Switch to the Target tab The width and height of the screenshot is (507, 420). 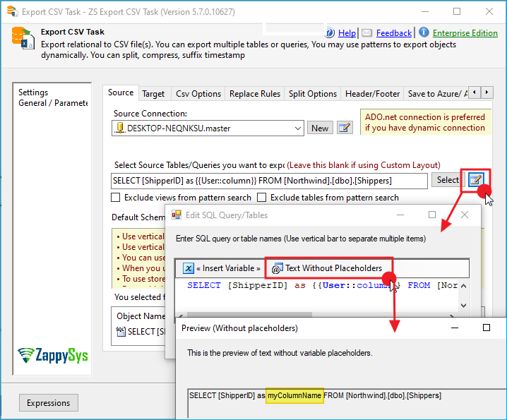click(153, 94)
